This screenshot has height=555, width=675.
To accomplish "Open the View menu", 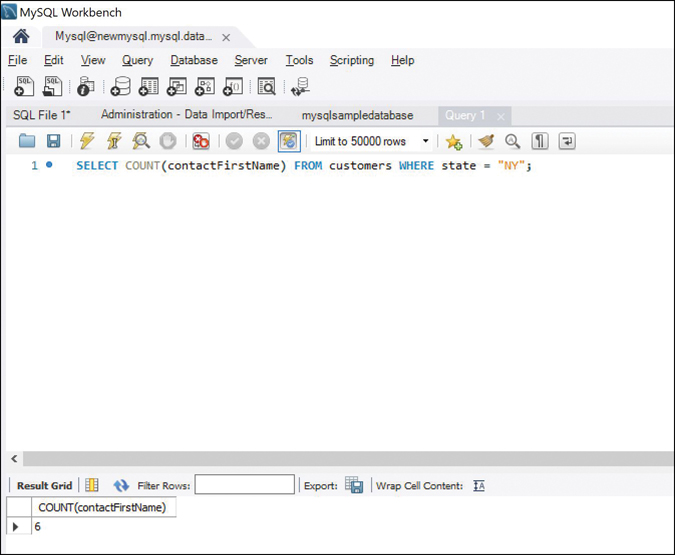I will point(93,60).
